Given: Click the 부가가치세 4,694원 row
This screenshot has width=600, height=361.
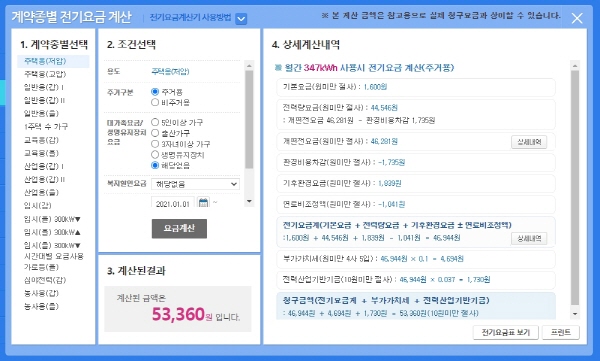Looking at the screenshot, I should (416, 259).
